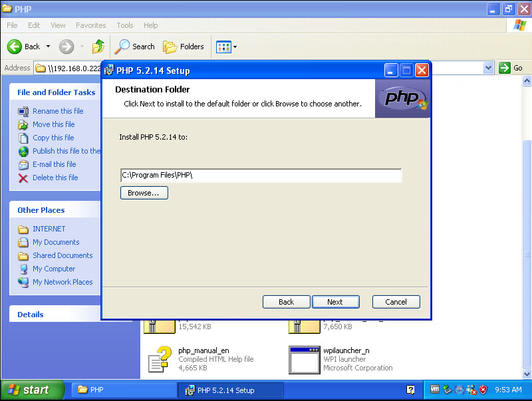Open the File menu in PHP window
The image size is (532, 401).
[12, 25]
